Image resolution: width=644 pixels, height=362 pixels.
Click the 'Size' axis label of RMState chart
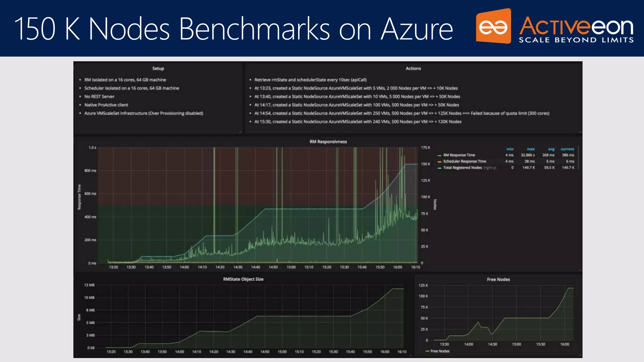[x=79, y=318]
